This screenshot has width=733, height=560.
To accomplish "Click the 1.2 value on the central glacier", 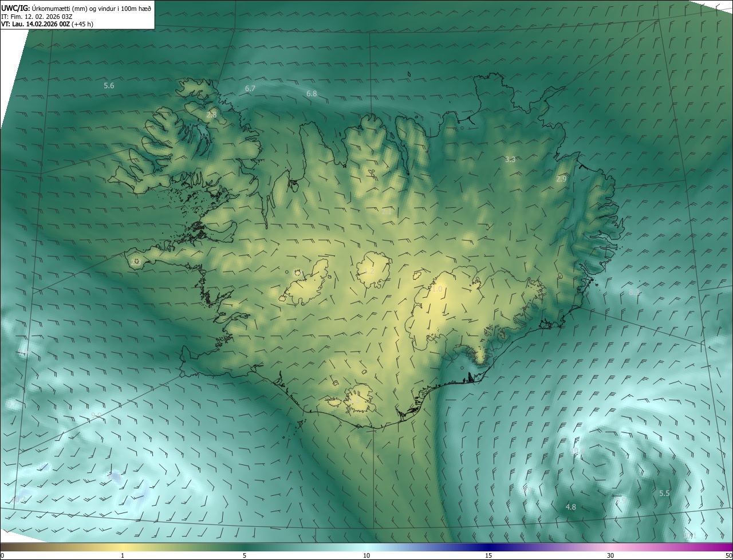I will (x=369, y=271).
